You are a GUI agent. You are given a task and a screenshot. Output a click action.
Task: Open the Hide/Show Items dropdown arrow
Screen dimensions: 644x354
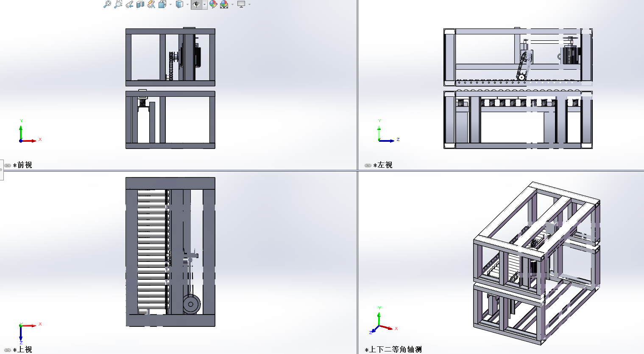205,5
